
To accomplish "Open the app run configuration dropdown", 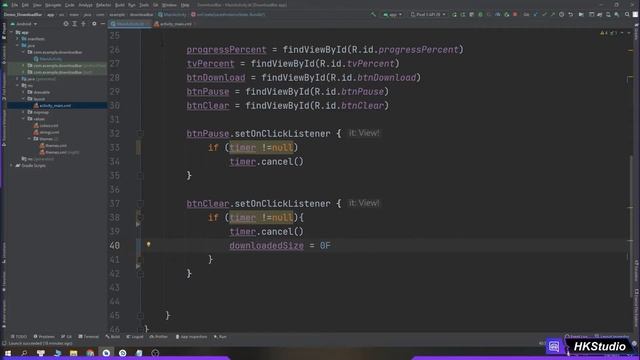I will tap(392, 14).
